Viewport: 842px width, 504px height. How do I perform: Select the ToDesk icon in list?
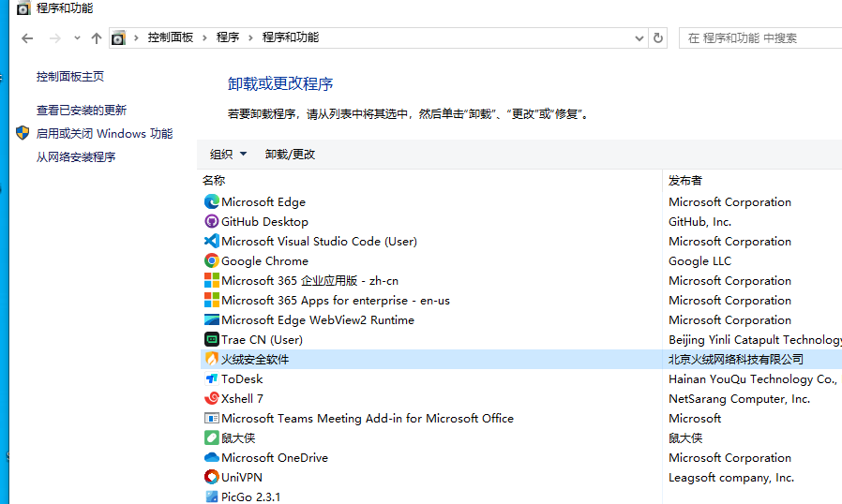(x=212, y=378)
